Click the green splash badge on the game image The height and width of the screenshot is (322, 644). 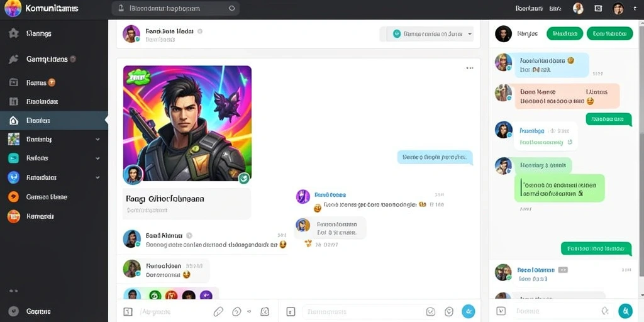(x=138, y=77)
